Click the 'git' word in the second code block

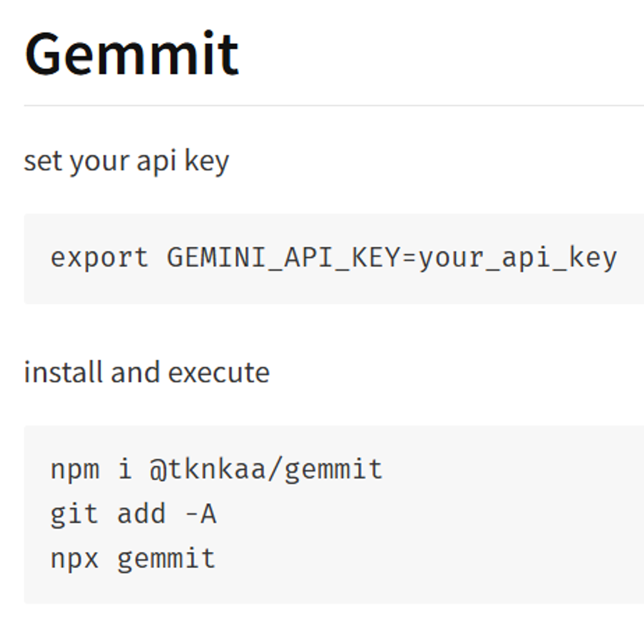75,514
